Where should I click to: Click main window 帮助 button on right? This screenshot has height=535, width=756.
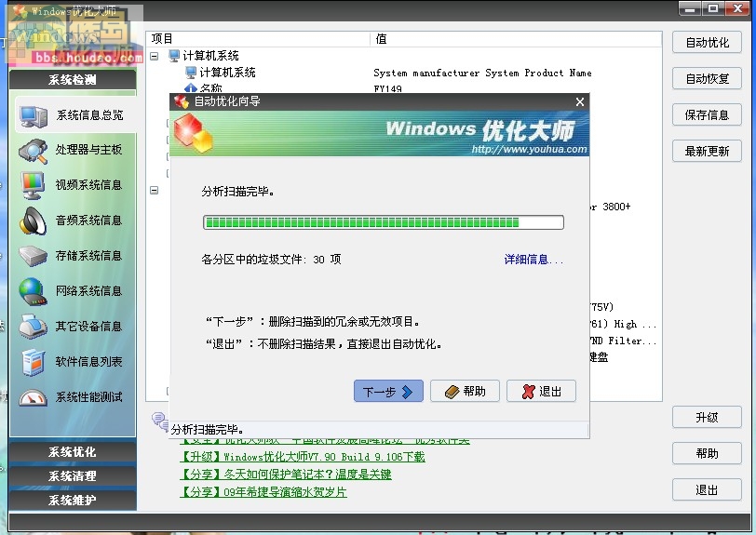(x=707, y=453)
